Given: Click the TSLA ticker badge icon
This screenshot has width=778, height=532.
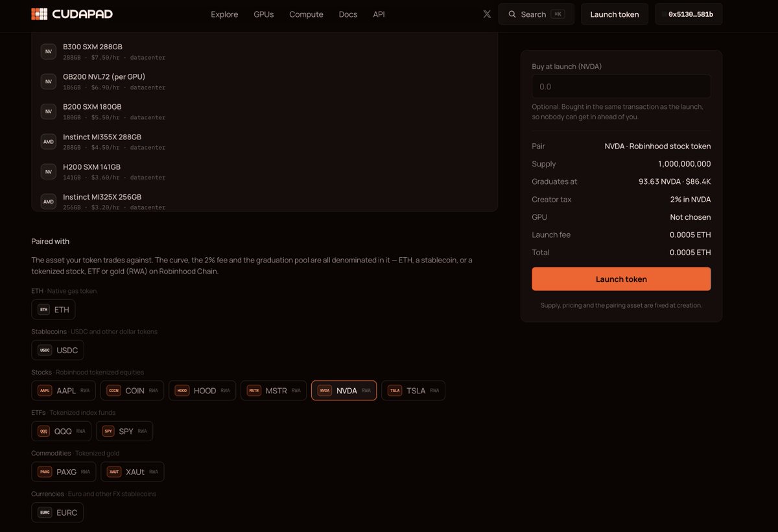Looking at the screenshot, I should [395, 391].
